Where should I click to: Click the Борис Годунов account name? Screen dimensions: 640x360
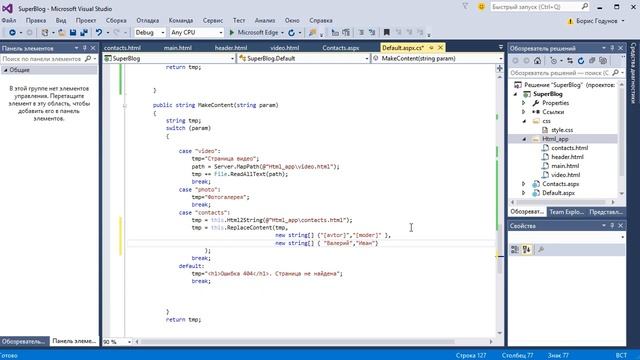point(596,21)
